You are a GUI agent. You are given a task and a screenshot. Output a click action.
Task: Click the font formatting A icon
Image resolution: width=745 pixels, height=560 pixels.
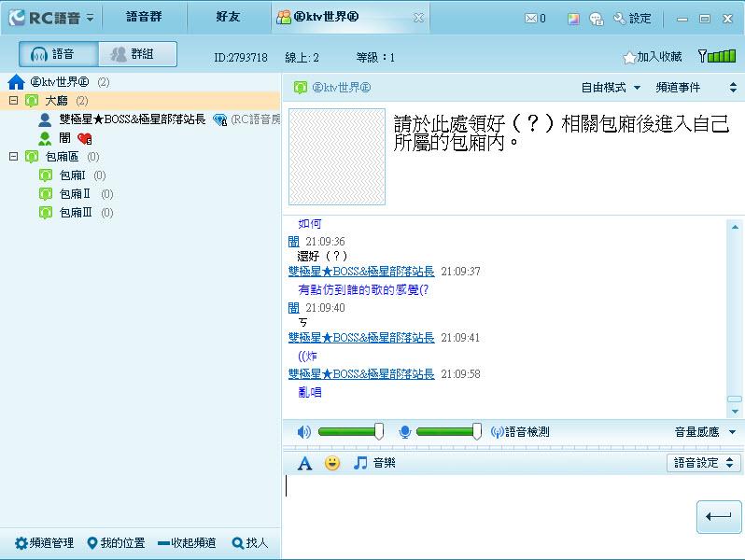(x=304, y=463)
